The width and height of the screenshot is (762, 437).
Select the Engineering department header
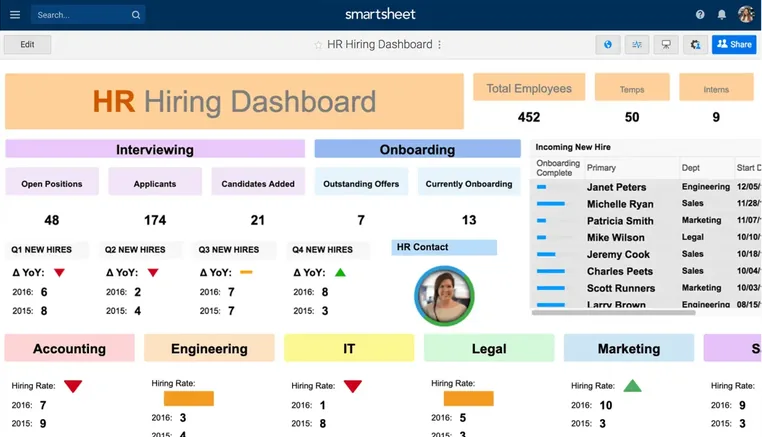pyautogui.click(x=209, y=348)
